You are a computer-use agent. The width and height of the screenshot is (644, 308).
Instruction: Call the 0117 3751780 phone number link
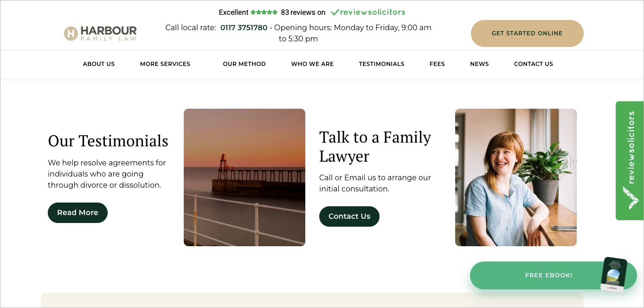[244, 27]
